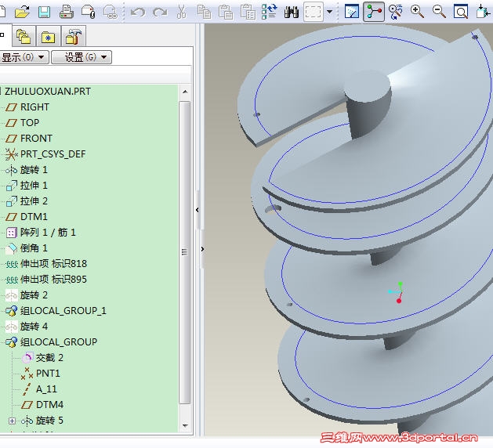Select 阵列 1 / 筋 1 pattern
The width and height of the screenshot is (493, 448).
(x=48, y=233)
